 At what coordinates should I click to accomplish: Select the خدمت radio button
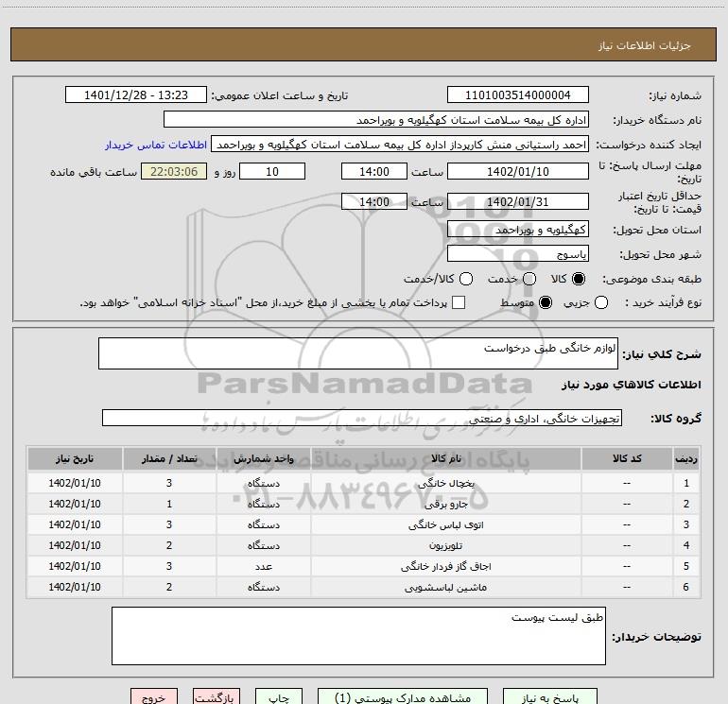click(x=529, y=279)
